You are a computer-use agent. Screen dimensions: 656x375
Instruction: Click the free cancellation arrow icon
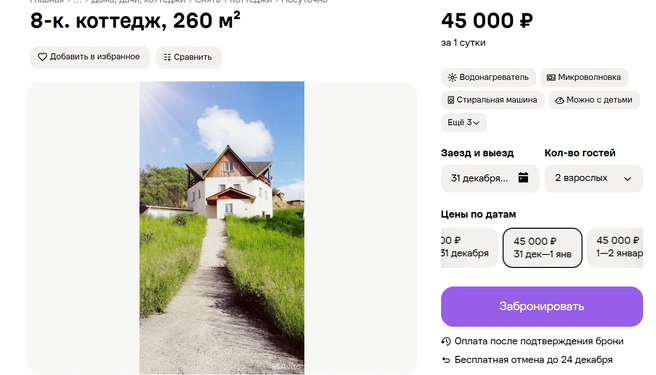click(446, 360)
